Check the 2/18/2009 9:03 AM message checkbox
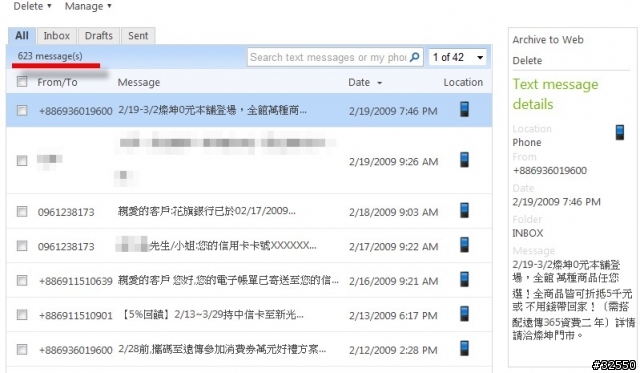 click(22, 211)
